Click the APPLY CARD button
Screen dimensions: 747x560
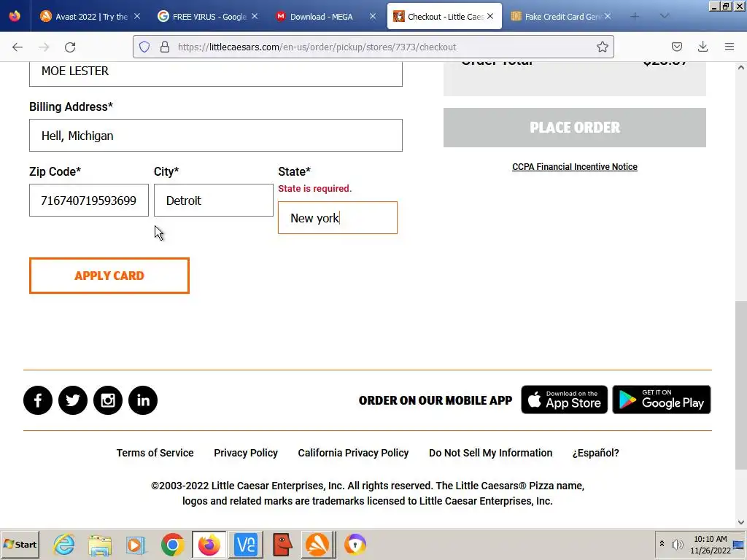coord(109,276)
